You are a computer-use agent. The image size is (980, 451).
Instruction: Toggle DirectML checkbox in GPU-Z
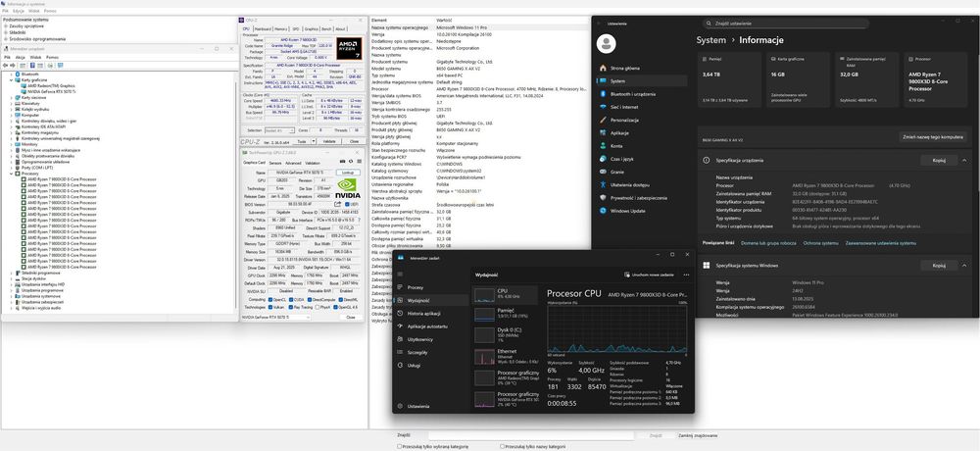tap(341, 300)
